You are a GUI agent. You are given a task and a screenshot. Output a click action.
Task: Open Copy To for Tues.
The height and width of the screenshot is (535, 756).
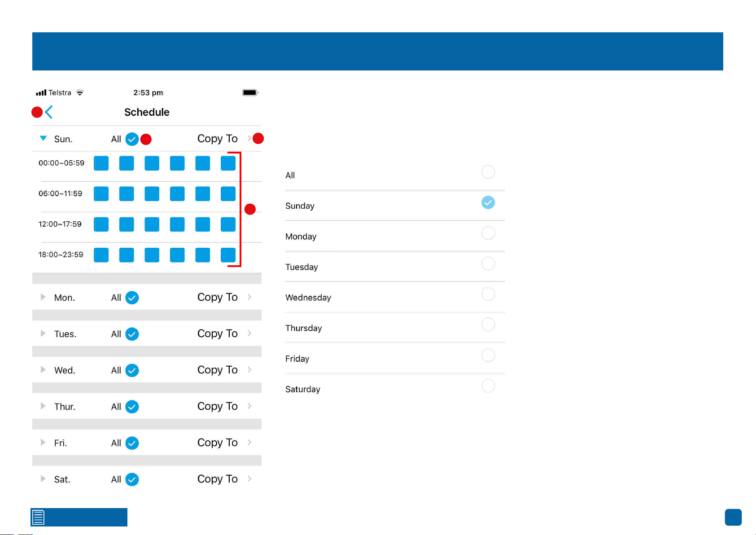tap(218, 333)
